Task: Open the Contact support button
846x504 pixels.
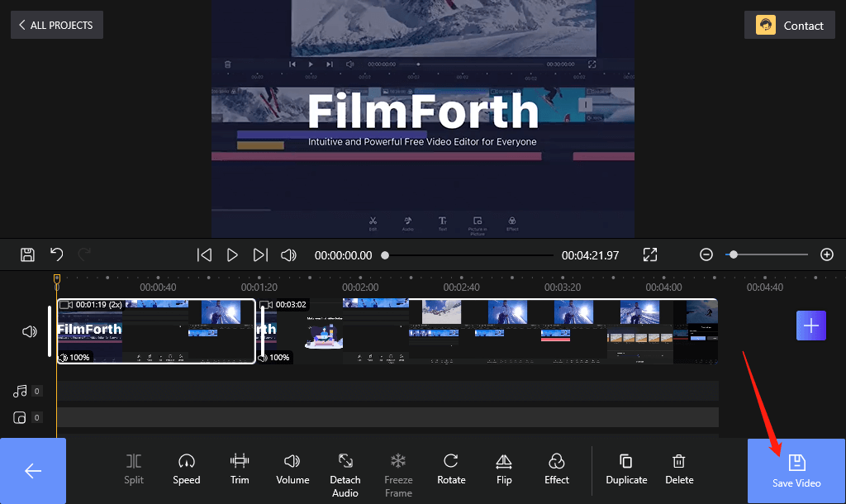Action: [789, 25]
